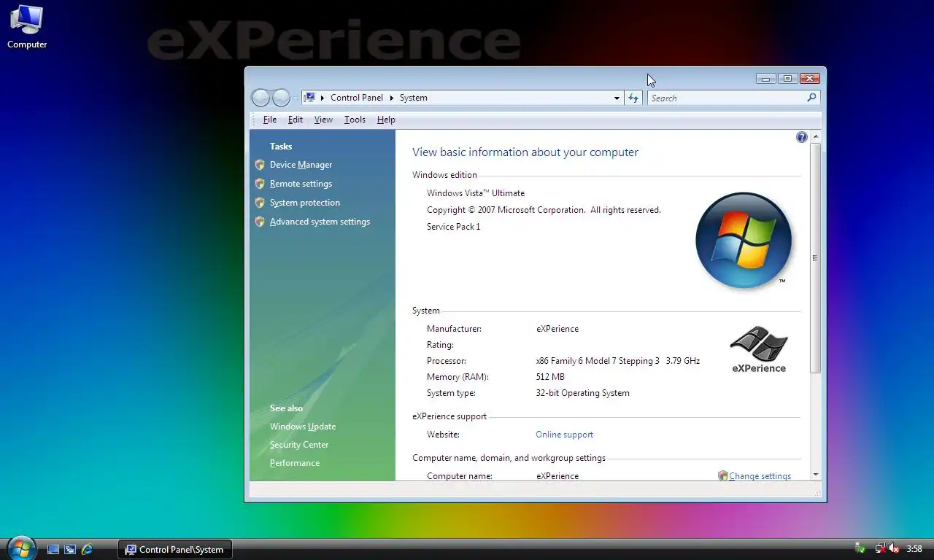
Task: Click Show Desktop in Quick Launch
Action: click(x=53, y=549)
